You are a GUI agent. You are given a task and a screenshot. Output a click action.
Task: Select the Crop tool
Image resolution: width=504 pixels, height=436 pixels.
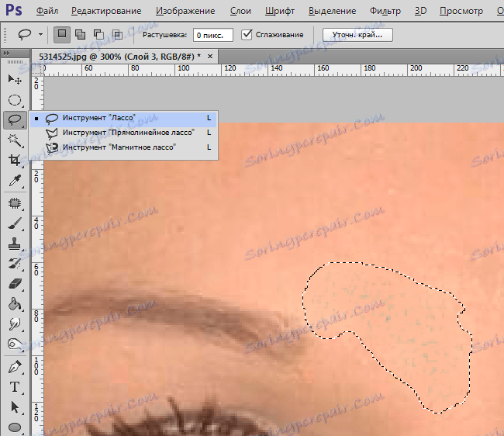tap(14, 160)
